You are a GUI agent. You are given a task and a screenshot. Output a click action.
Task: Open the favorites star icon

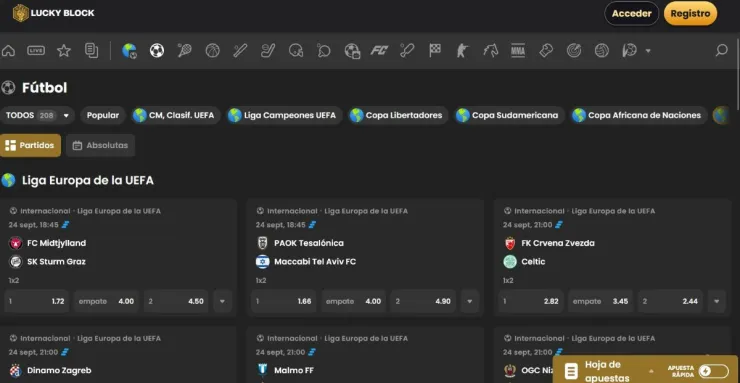pos(64,50)
